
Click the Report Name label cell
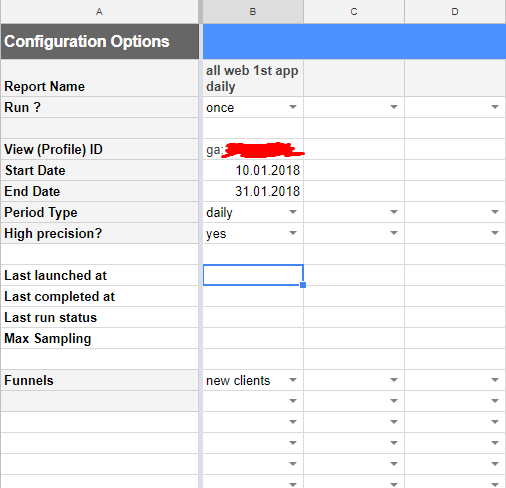coord(100,78)
